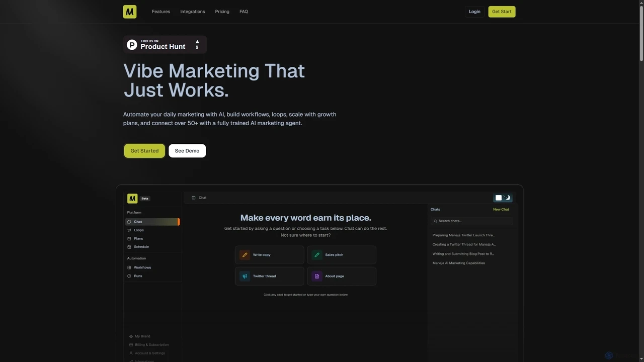Open the Product Hunt badge
The image size is (644, 362).
165,45
